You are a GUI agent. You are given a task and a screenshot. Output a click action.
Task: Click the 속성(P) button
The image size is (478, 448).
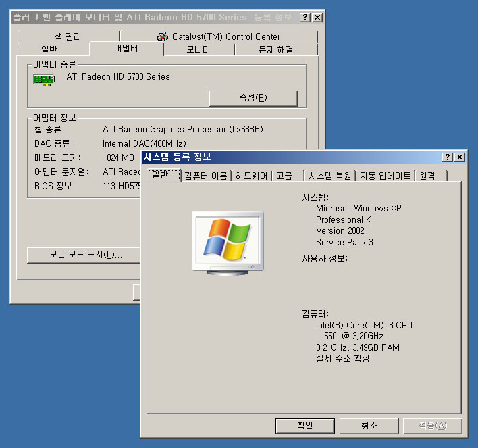click(x=253, y=98)
